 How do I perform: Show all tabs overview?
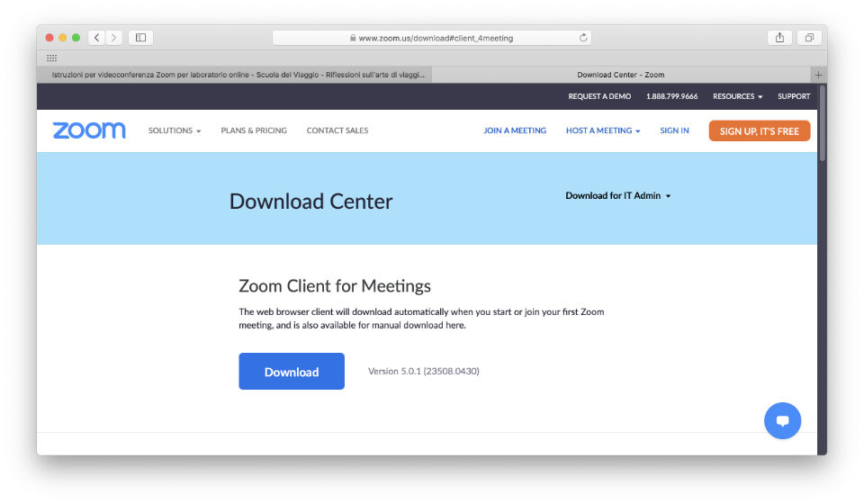click(x=809, y=38)
